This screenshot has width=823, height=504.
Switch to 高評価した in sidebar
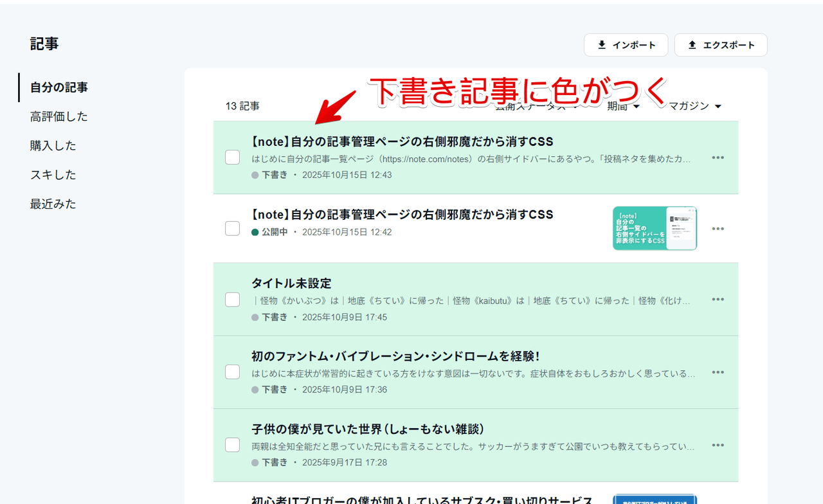[x=59, y=116]
